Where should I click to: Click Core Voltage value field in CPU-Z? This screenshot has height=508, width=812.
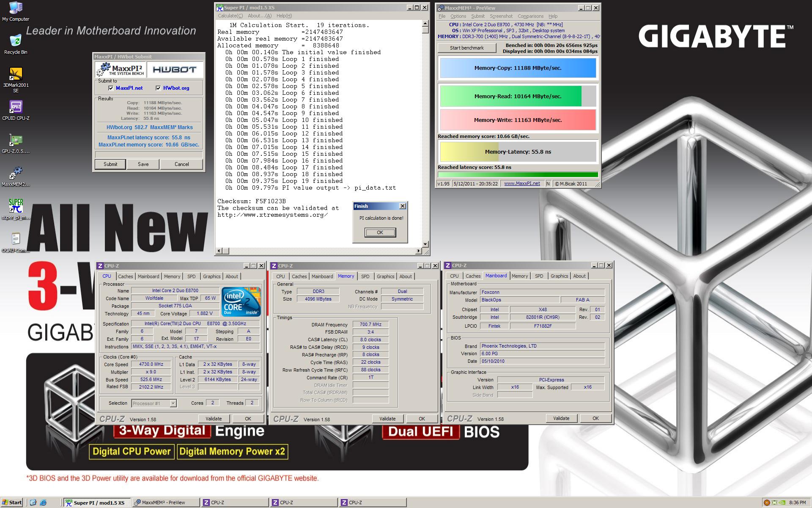click(205, 314)
